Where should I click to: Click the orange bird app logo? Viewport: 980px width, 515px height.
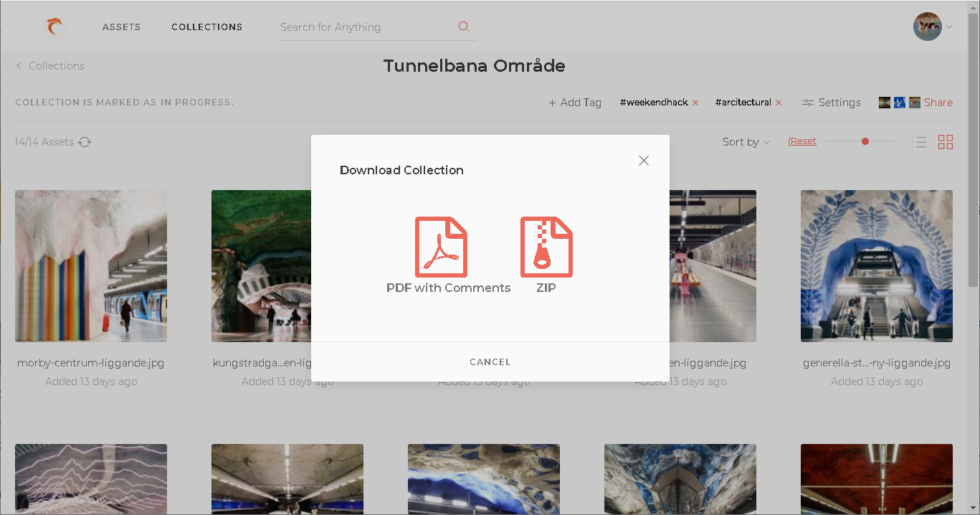click(54, 27)
